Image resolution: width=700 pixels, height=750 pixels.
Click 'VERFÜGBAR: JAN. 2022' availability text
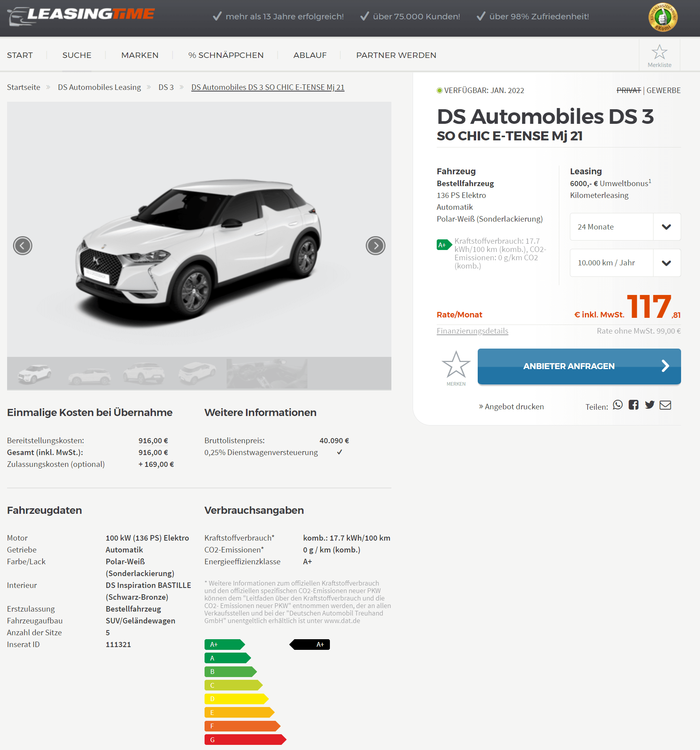pos(484,90)
